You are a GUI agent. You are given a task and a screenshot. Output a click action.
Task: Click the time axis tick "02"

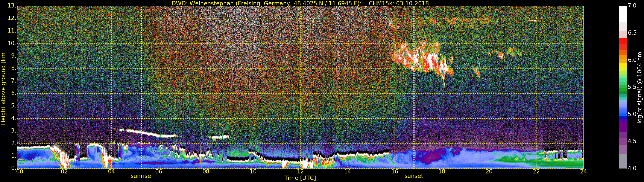(64, 172)
